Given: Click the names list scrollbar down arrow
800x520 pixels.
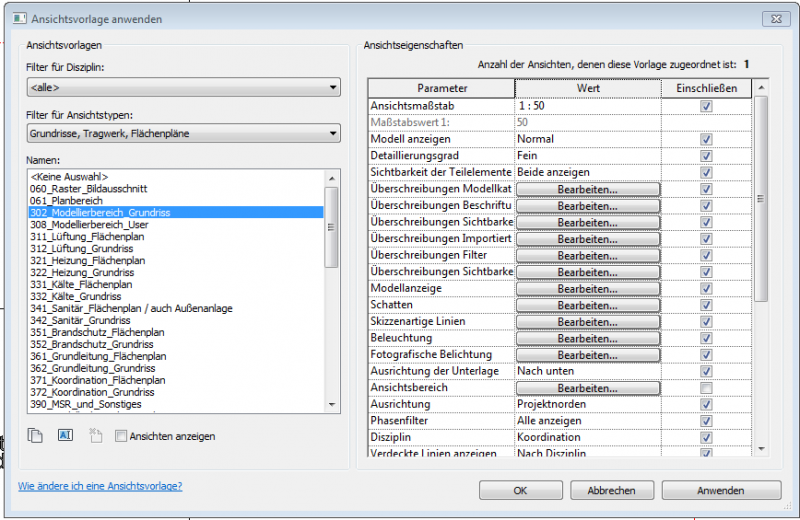Looking at the screenshot, I should coord(332,404).
